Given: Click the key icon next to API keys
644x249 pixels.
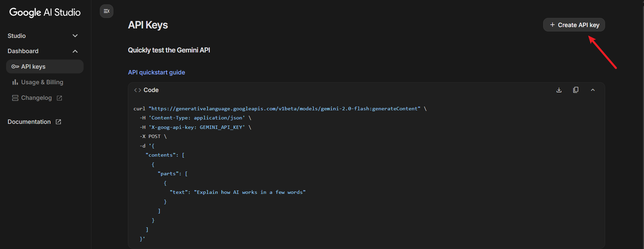Looking at the screenshot, I should point(15,67).
